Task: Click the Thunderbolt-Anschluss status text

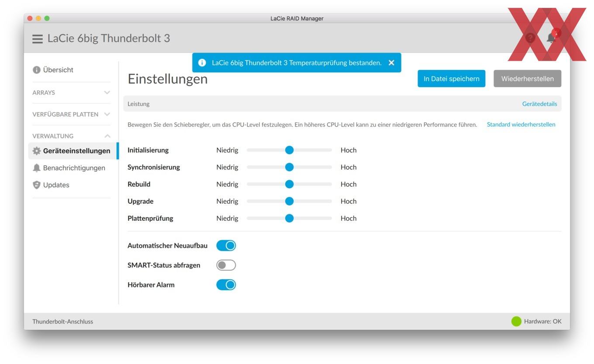Action: [62, 322]
